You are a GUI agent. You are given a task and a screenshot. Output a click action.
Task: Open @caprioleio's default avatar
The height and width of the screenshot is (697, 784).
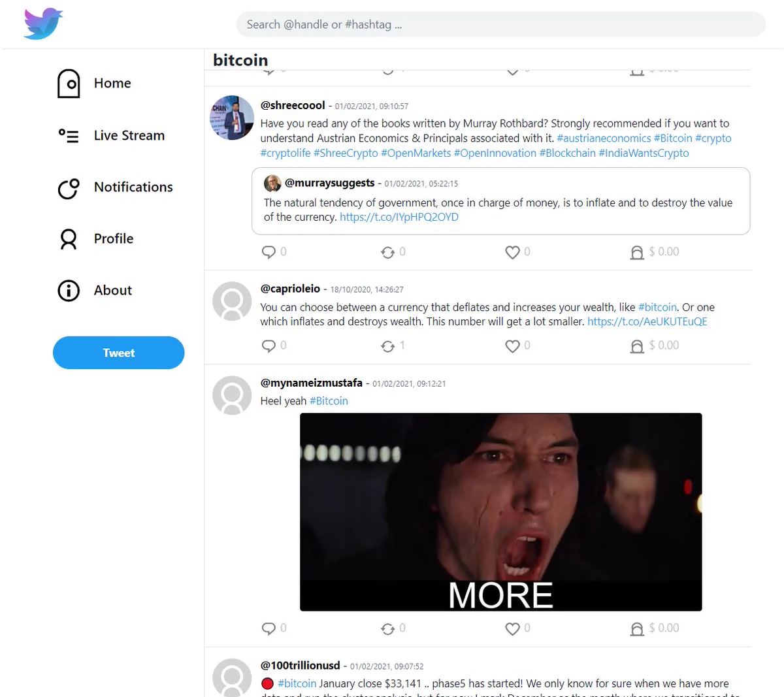(232, 301)
